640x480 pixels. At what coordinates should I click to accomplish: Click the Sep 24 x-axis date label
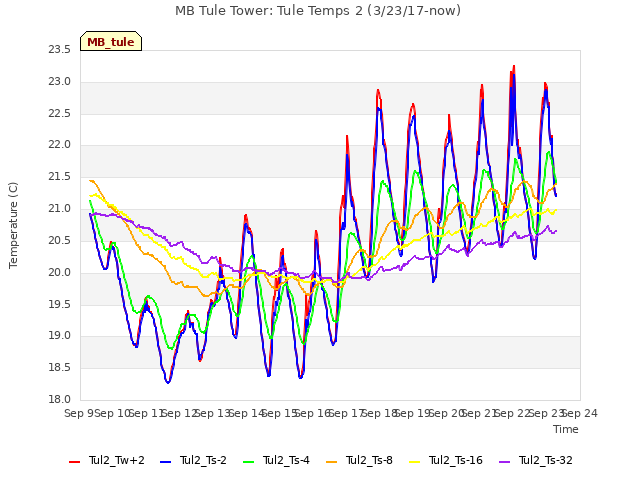pos(580,413)
